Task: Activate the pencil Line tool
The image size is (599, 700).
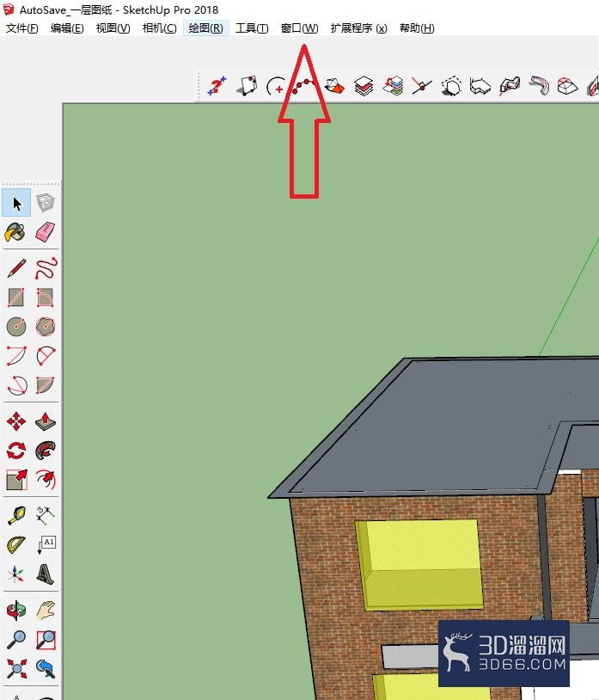Action: [16, 268]
